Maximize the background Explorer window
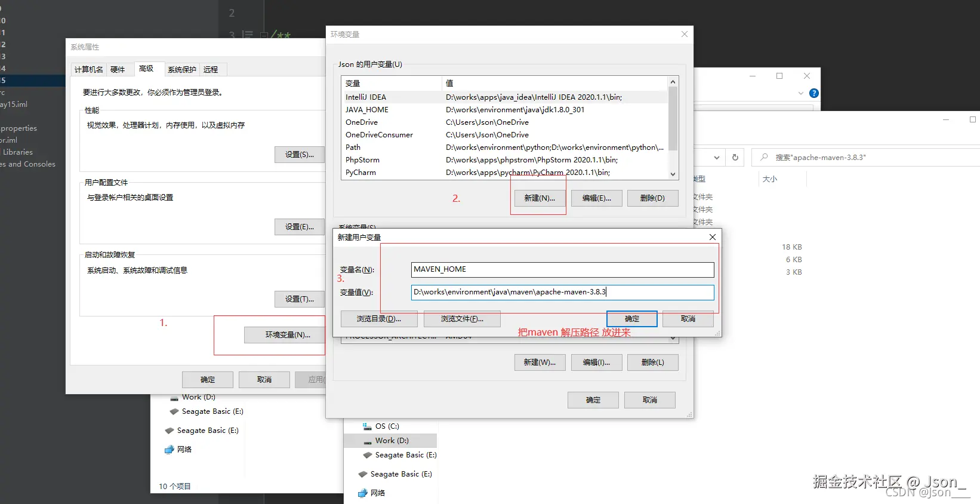The width and height of the screenshot is (980, 504). (779, 76)
